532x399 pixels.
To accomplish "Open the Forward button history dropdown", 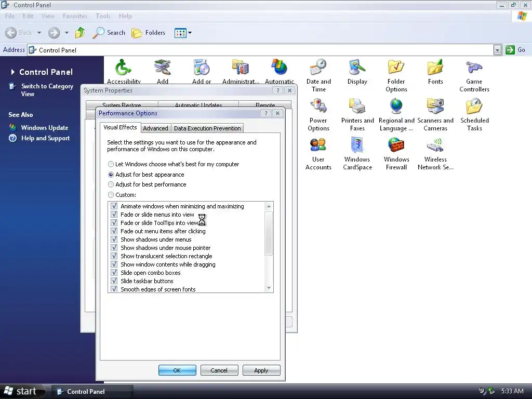I will pos(66,33).
